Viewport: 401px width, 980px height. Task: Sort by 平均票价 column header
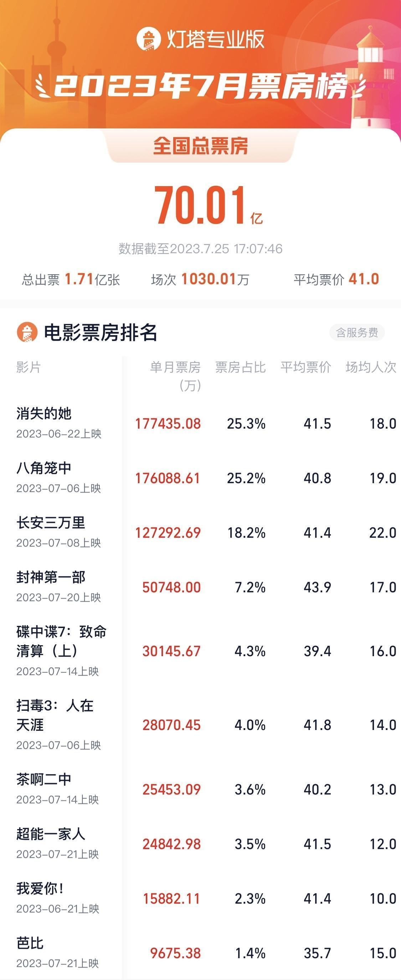(x=306, y=367)
